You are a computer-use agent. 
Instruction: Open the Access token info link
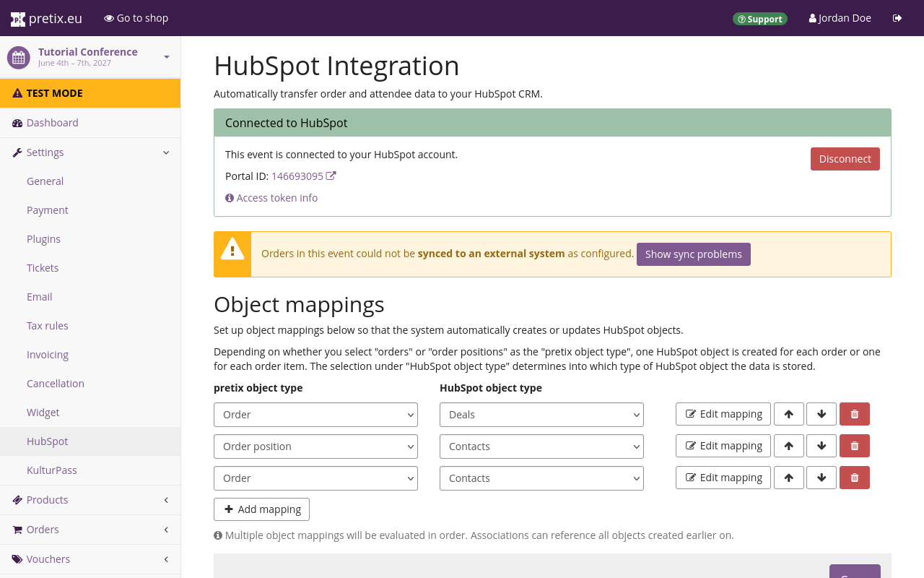coord(276,198)
